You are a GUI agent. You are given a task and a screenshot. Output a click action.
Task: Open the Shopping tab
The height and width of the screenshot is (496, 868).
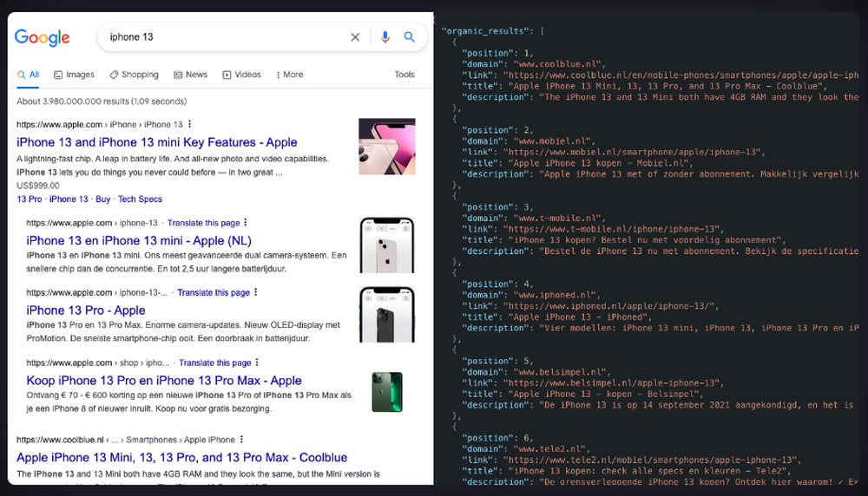(134, 75)
